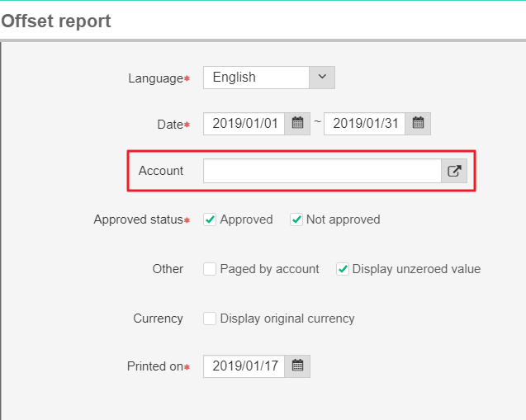Disable Display unzeroed value checkbox
526x420 pixels.
point(343,269)
